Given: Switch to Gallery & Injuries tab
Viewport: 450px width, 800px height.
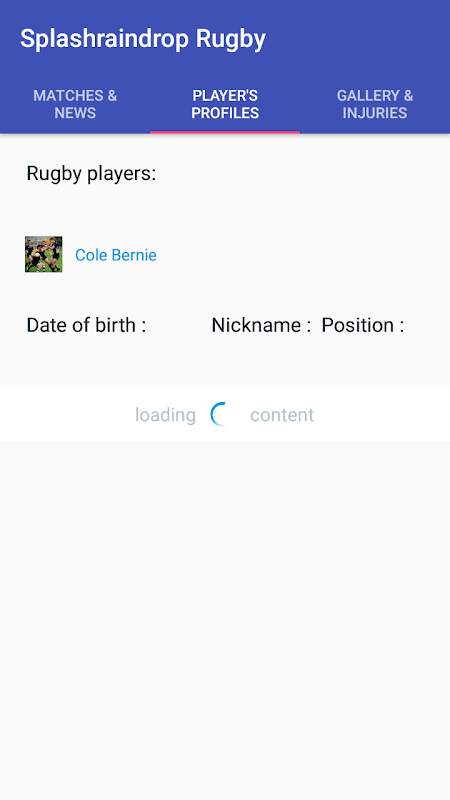Looking at the screenshot, I should click(375, 104).
